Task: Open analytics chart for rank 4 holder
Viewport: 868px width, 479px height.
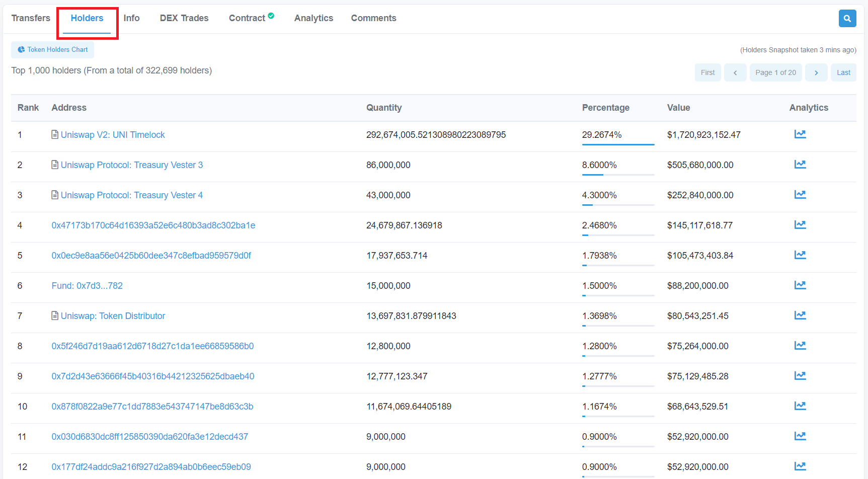Action: pos(800,225)
